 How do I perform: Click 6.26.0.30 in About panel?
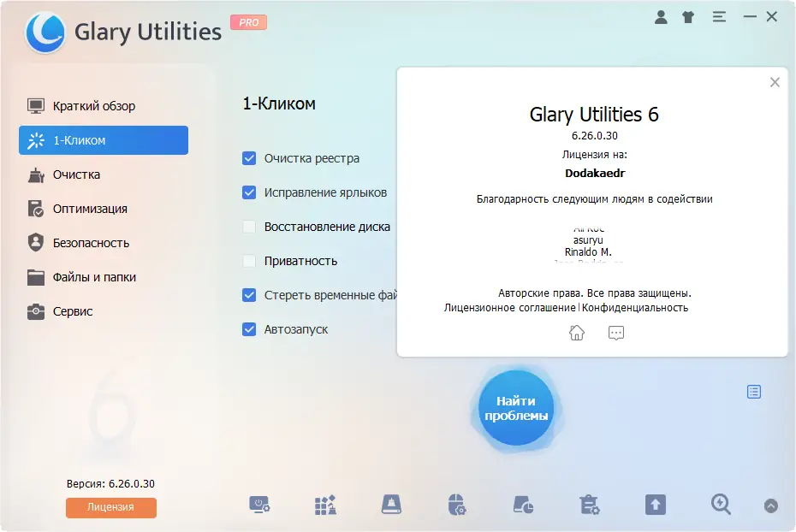click(595, 136)
